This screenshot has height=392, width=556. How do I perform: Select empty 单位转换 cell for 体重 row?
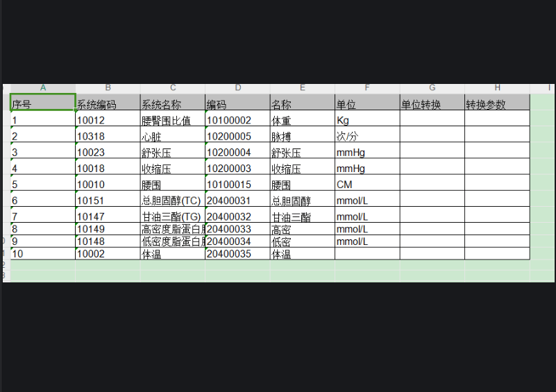coord(432,120)
